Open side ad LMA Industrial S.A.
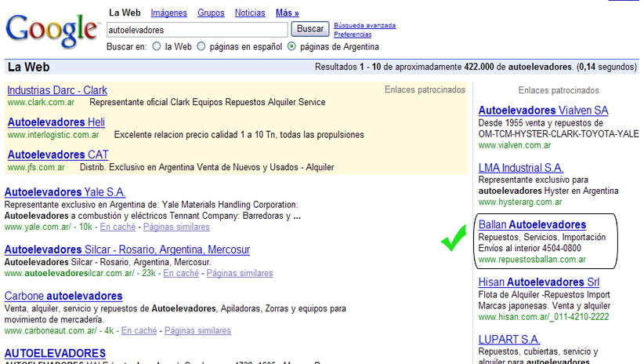 coord(521,168)
